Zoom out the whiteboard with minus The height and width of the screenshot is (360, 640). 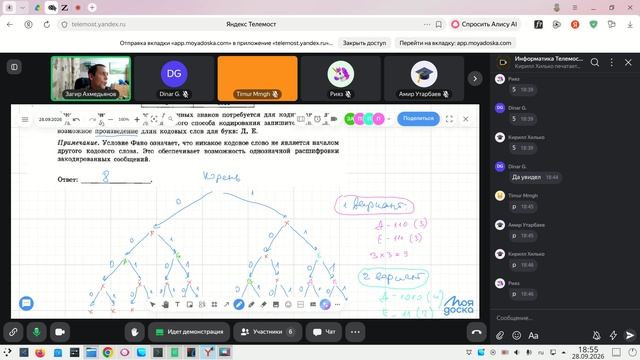[110, 120]
